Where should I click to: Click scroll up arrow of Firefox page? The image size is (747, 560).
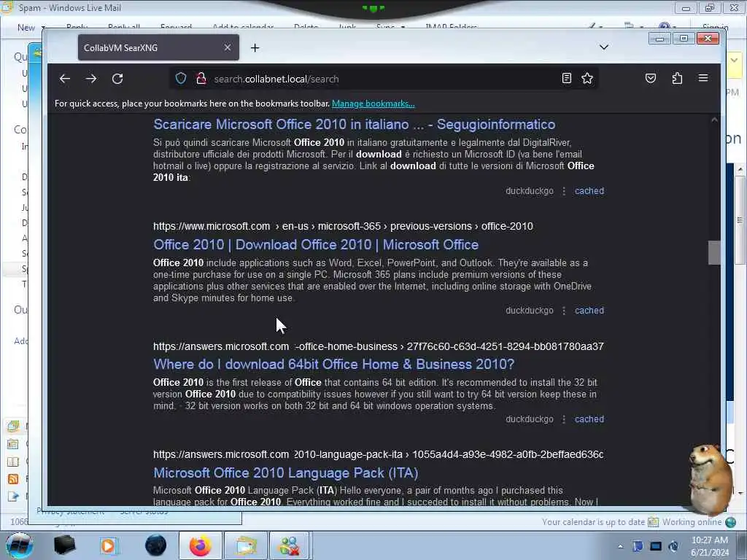coord(714,120)
